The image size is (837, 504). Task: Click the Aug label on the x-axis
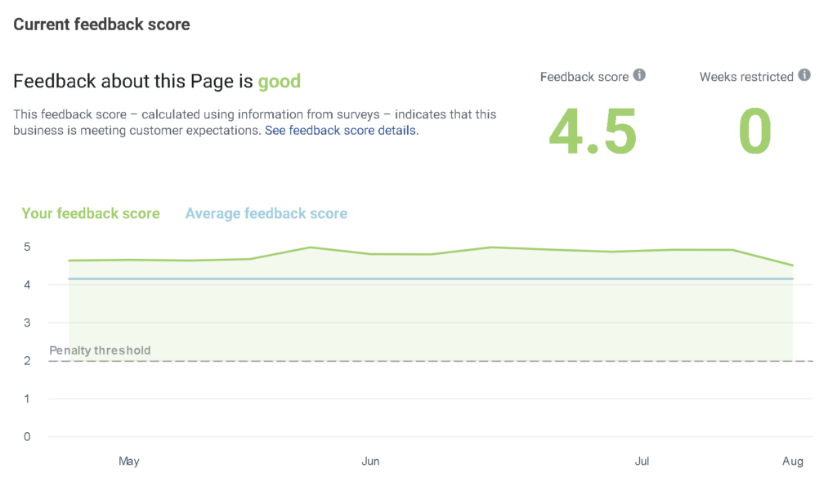point(793,462)
